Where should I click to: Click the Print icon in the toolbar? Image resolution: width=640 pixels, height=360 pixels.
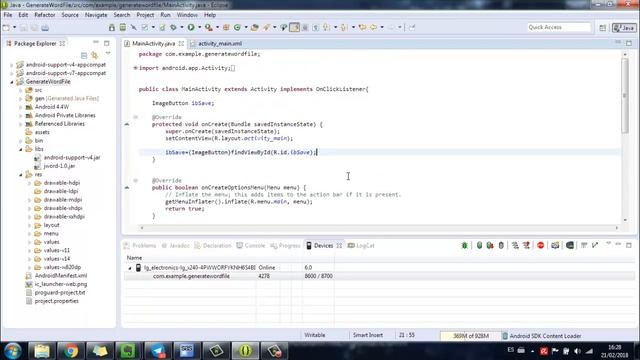tap(45, 28)
